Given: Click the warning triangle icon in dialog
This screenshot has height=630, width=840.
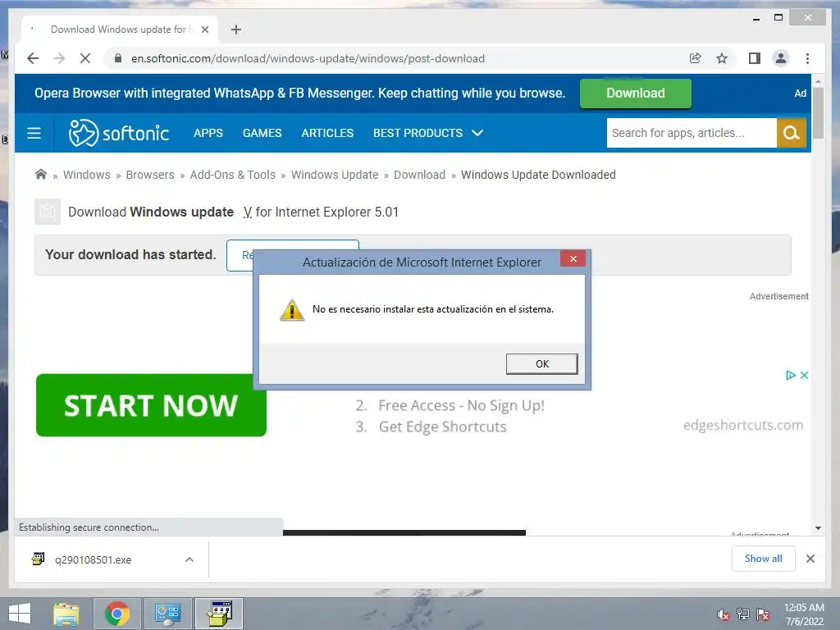Looking at the screenshot, I should (292, 310).
